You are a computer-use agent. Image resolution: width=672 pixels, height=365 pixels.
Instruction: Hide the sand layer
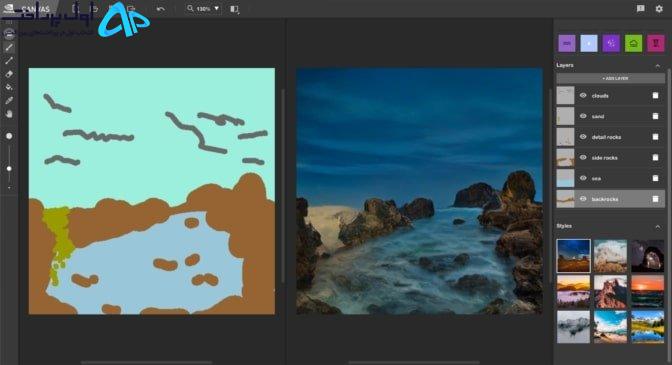click(583, 116)
